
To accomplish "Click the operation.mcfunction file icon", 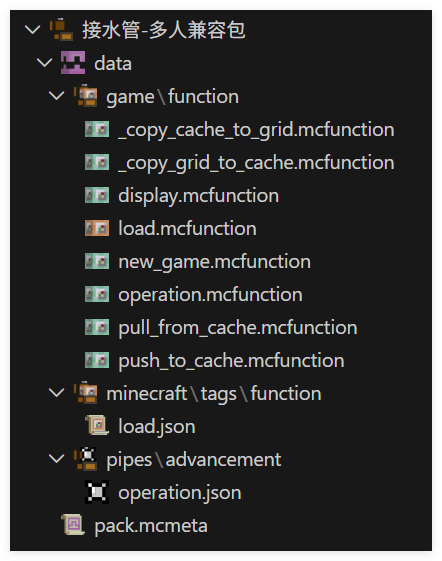I will coord(97,294).
